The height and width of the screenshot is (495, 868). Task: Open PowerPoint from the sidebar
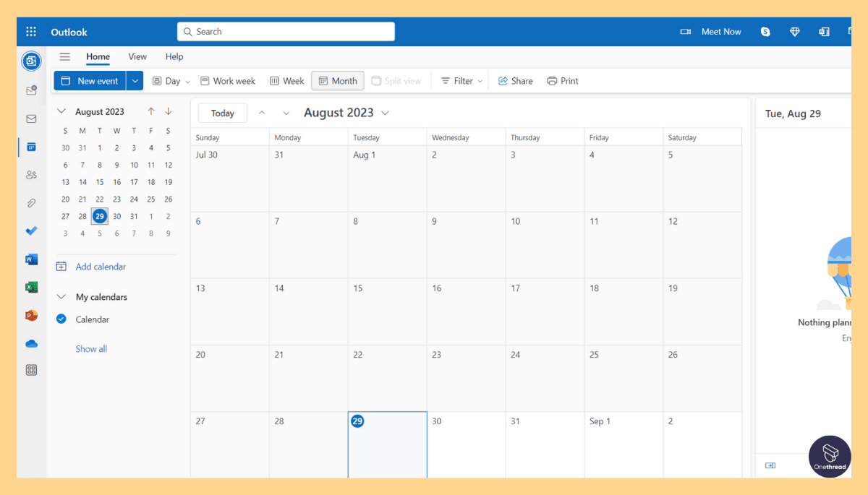[31, 315]
